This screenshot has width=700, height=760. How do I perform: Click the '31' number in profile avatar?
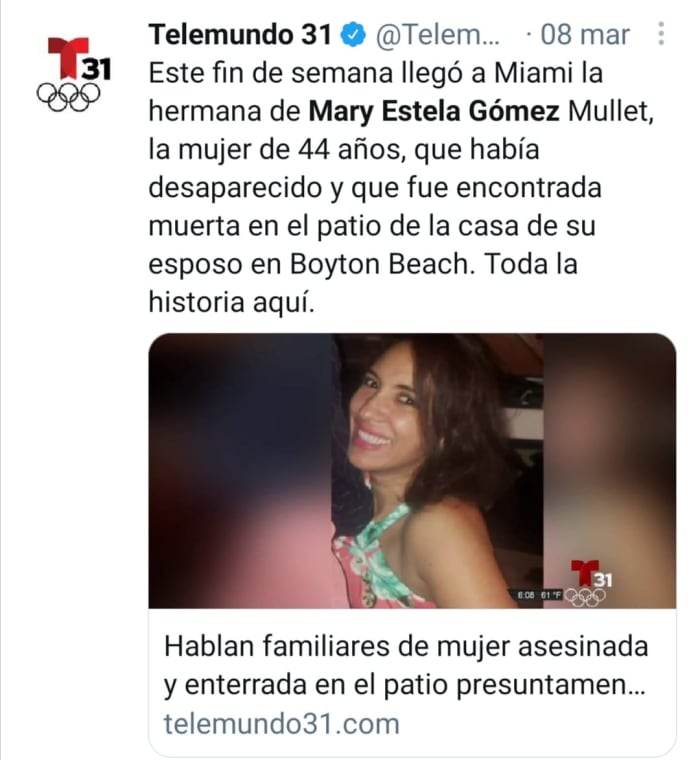click(97, 69)
